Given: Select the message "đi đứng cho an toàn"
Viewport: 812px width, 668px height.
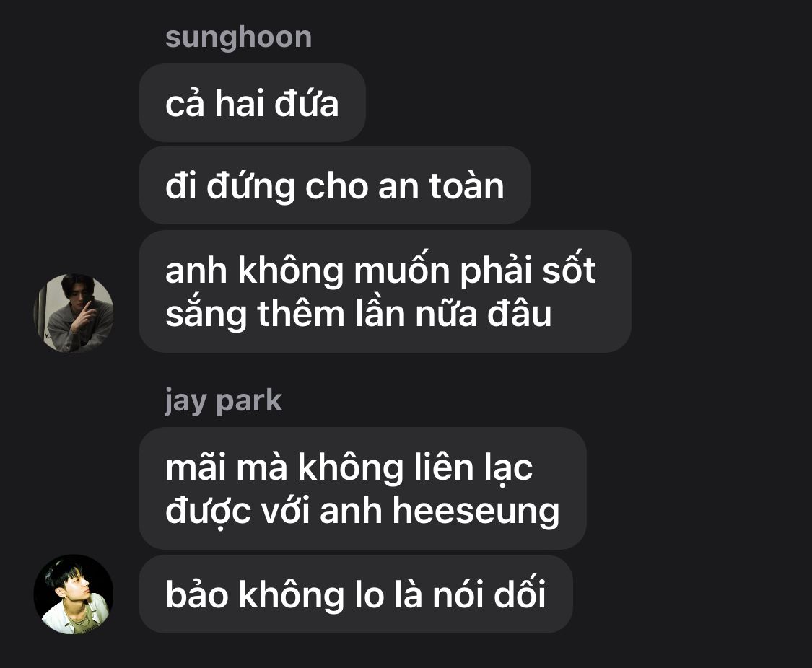Looking at the screenshot, I should click(334, 185).
